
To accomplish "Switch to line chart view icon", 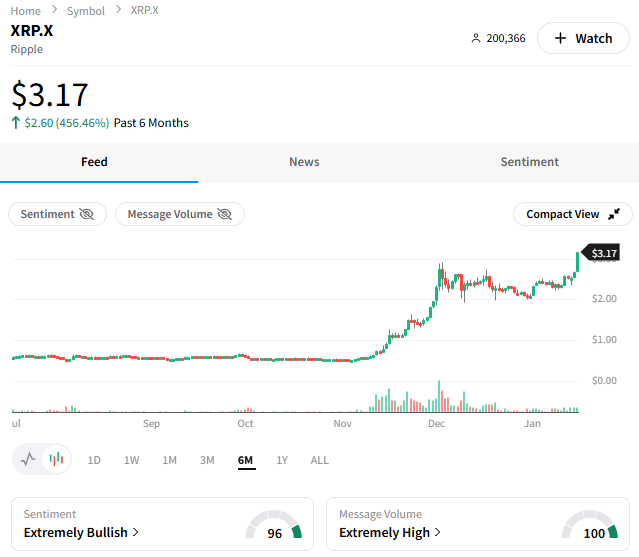I will [x=28, y=460].
